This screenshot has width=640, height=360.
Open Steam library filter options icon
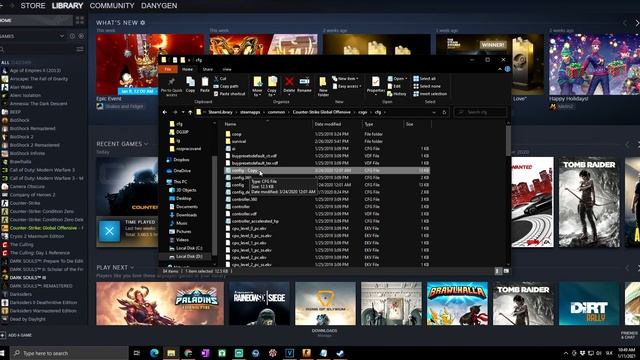point(80,49)
